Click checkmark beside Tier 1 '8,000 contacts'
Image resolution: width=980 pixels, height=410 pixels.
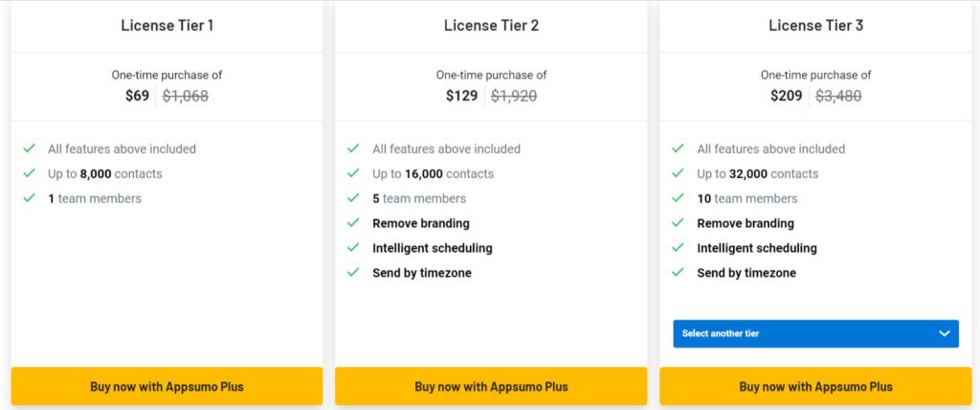coord(30,172)
